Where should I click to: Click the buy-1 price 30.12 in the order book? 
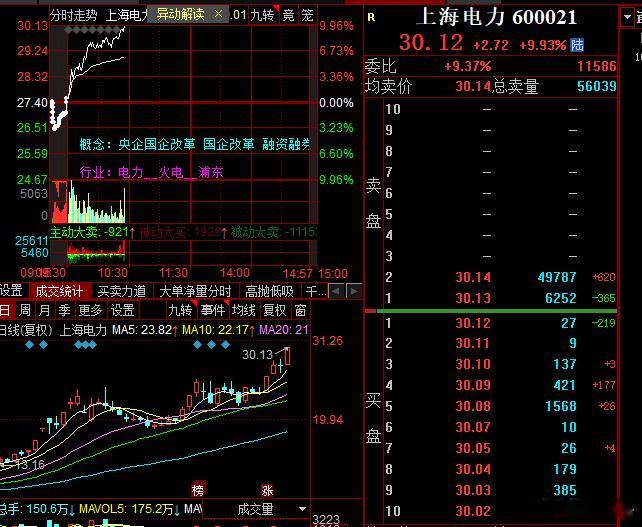coord(473,323)
